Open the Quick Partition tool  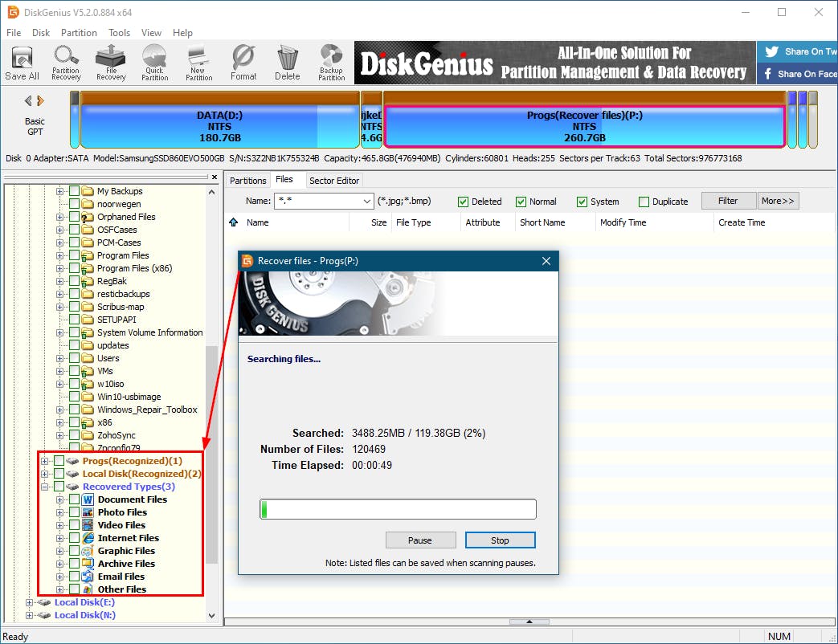click(x=154, y=63)
